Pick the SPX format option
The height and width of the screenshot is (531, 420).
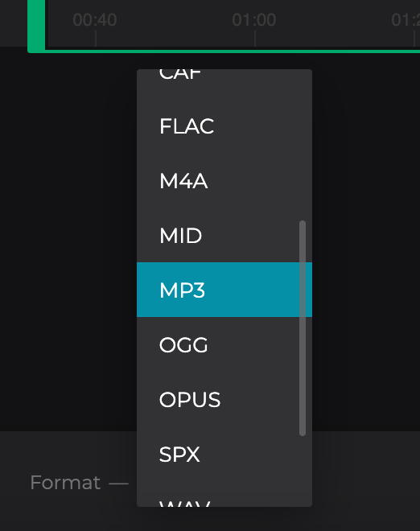point(224,454)
